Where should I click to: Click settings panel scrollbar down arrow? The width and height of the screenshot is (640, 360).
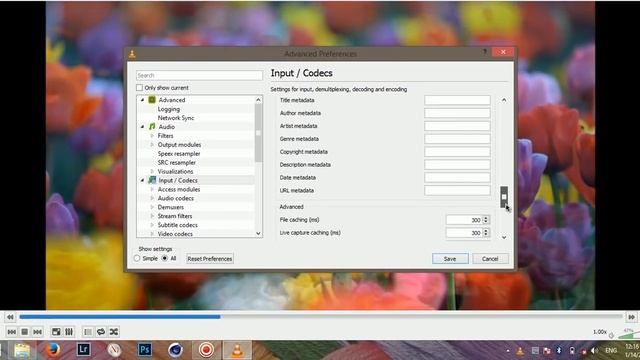504,237
